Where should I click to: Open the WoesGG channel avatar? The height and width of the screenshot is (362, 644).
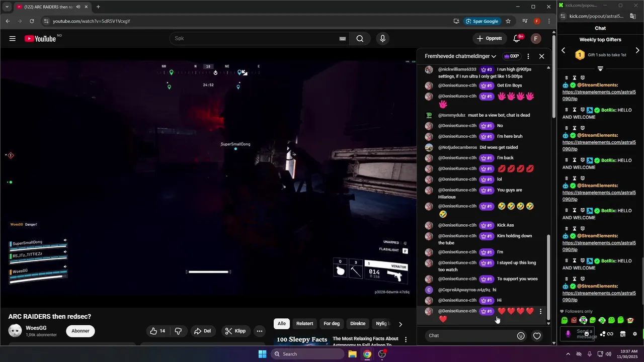tap(16, 331)
